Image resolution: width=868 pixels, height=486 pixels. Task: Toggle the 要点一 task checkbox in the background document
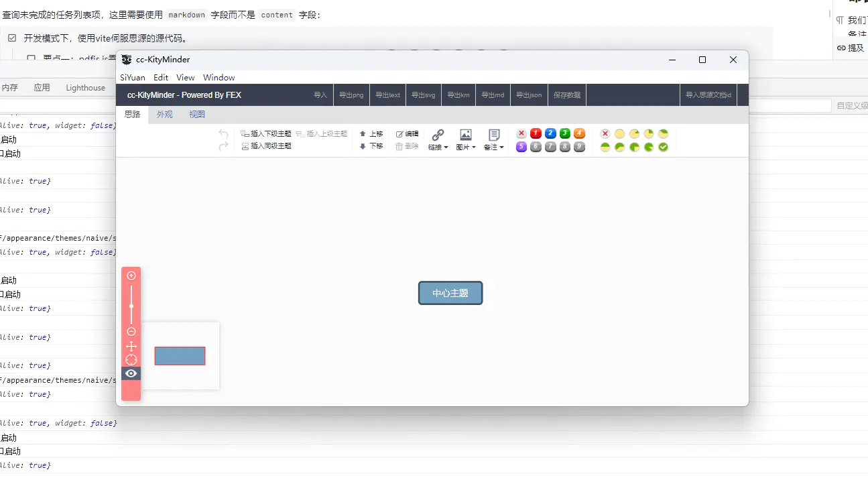pyautogui.click(x=32, y=58)
